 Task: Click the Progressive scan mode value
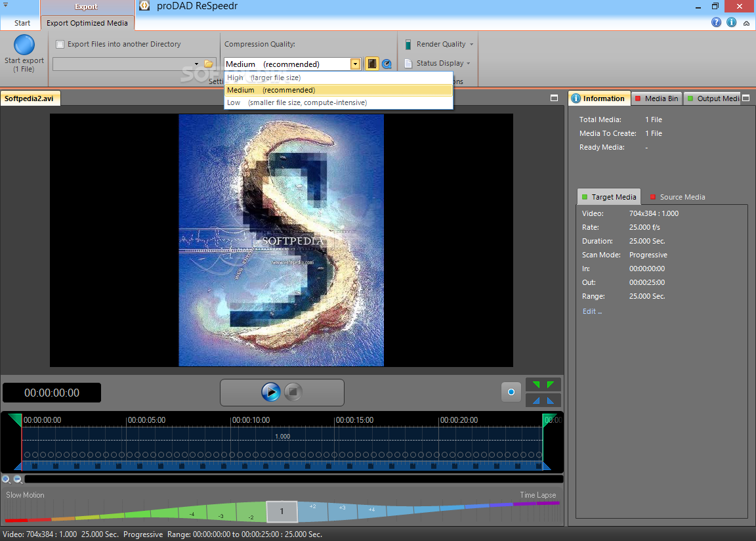coord(648,255)
